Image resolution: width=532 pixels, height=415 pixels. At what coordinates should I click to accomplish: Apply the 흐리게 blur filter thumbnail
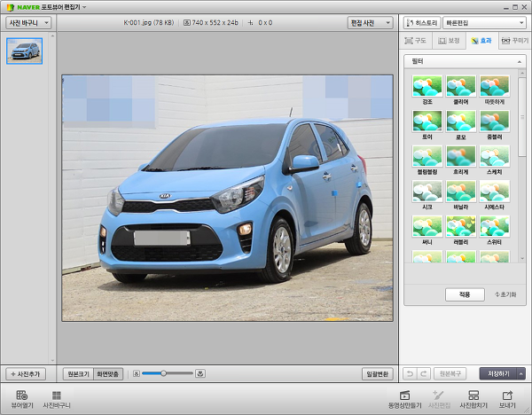pos(461,156)
